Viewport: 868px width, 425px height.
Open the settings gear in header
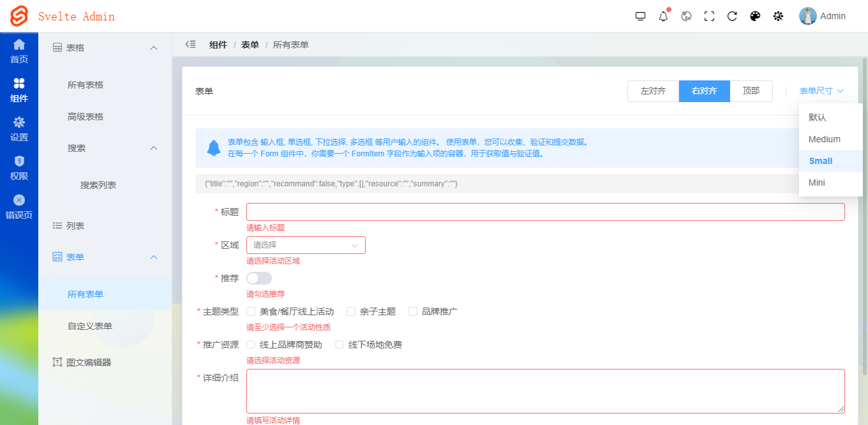(778, 17)
